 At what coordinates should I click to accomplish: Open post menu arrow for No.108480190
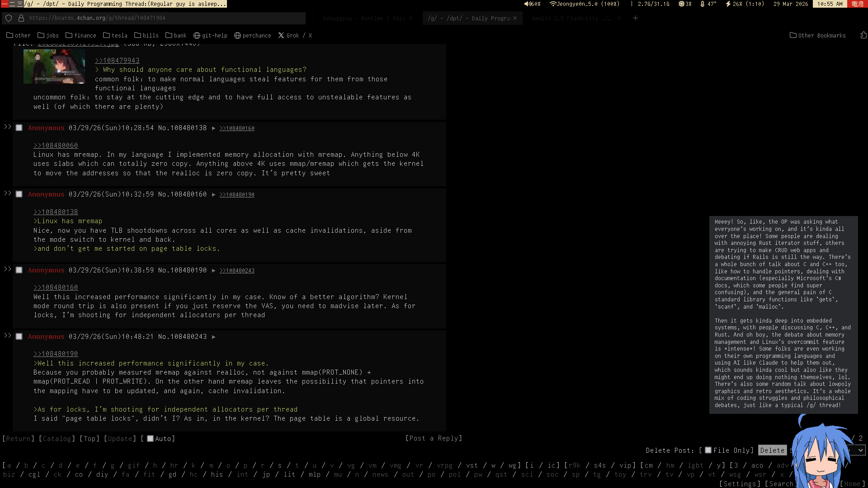(214, 270)
